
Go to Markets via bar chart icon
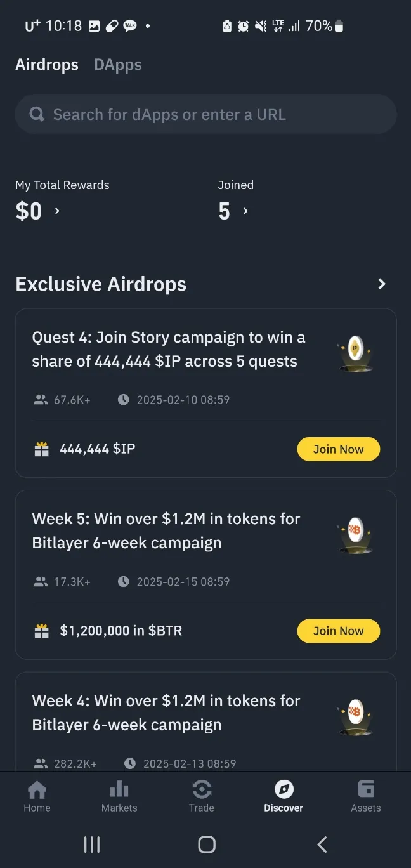[119, 790]
